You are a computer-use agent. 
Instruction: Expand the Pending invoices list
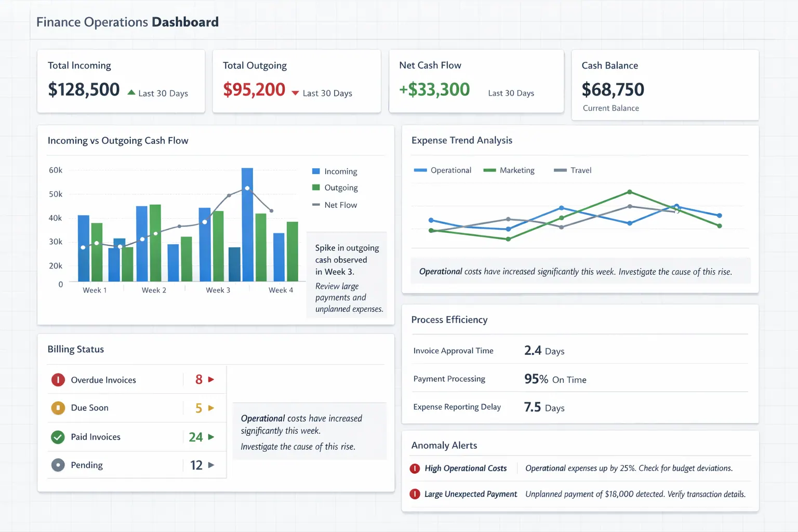pos(212,465)
